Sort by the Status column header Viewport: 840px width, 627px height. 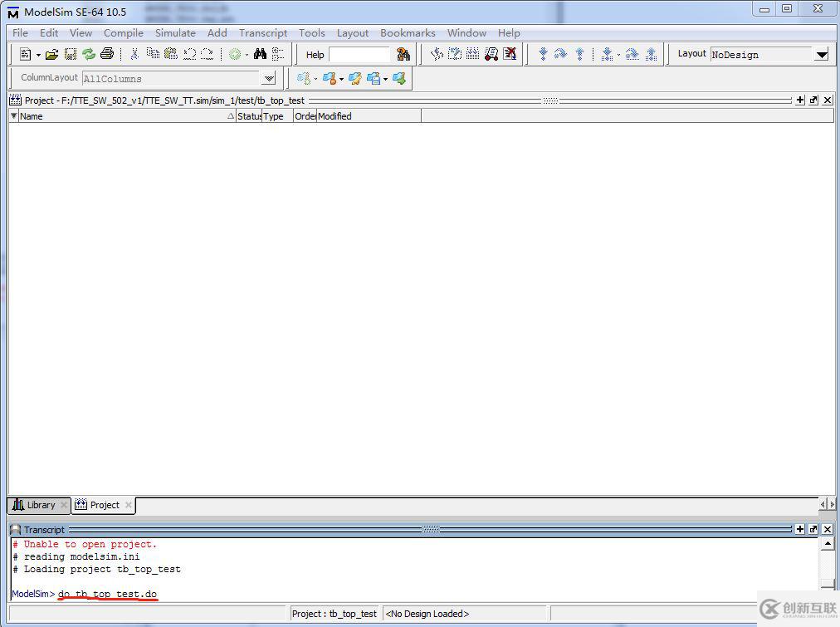(x=249, y=116)
